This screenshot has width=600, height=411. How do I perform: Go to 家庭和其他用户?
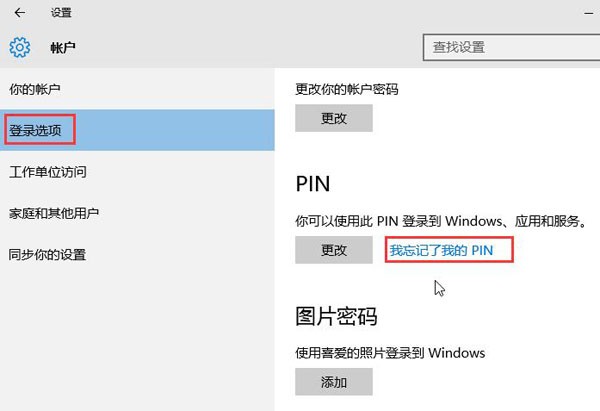54,213
